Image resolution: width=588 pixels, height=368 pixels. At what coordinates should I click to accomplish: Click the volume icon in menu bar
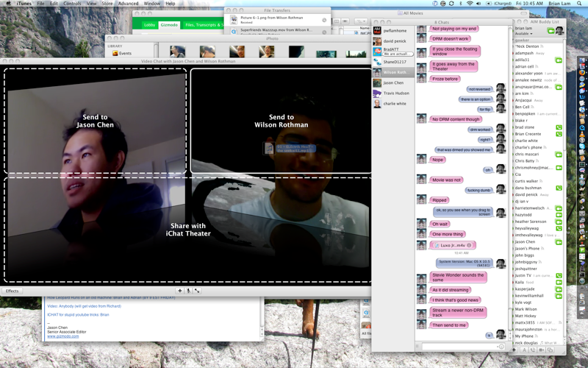coord(478,4)
